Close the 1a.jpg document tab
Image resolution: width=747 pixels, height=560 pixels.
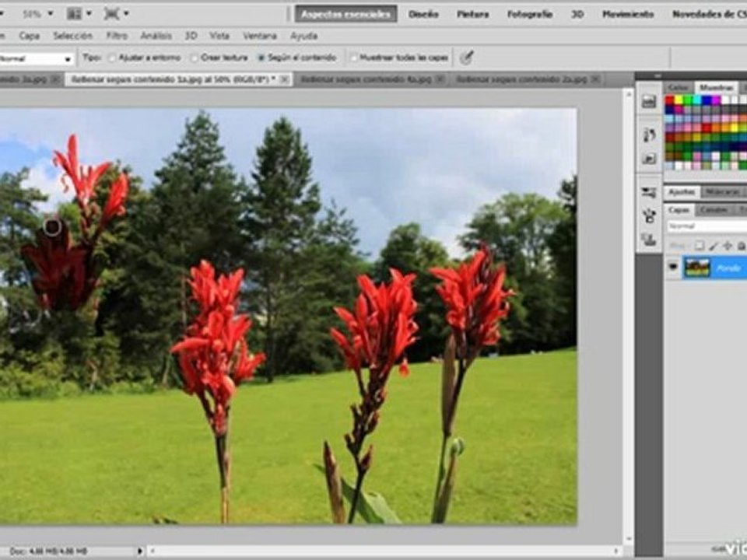point(285,79)
